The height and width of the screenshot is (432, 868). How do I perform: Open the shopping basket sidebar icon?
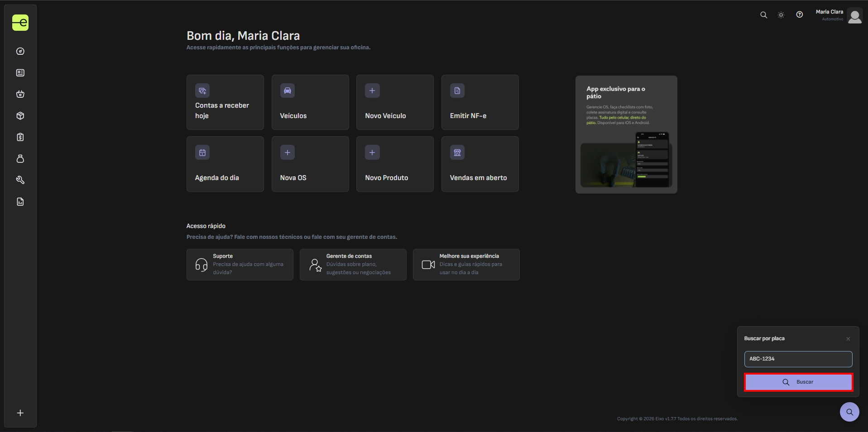(20, 94)
